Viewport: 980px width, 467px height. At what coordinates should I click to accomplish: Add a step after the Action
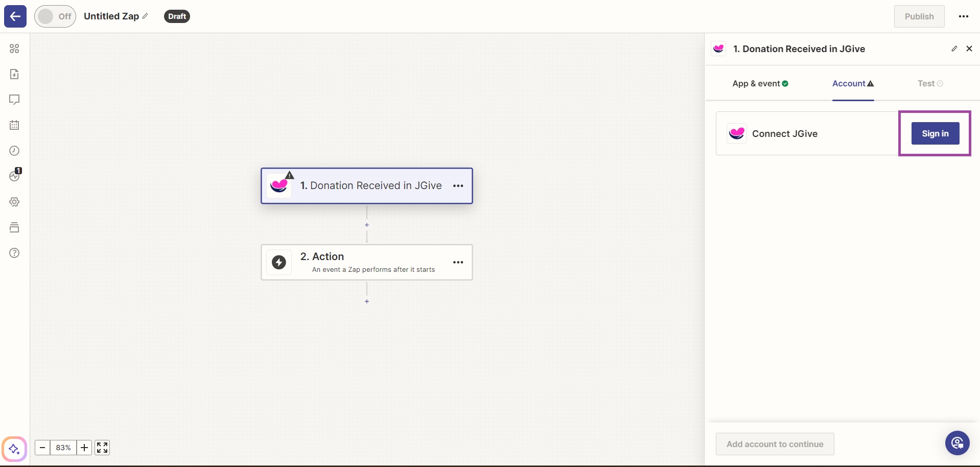click(367, 301)
